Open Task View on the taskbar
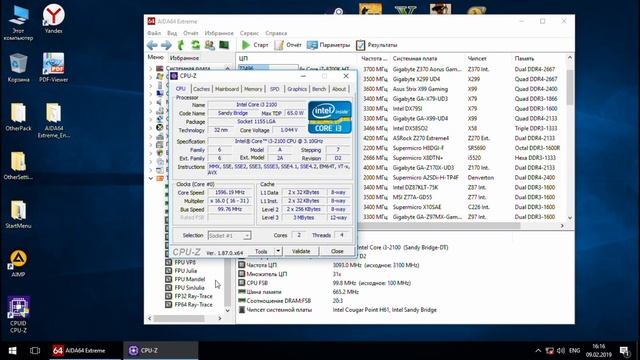 [x=35, y=351]
